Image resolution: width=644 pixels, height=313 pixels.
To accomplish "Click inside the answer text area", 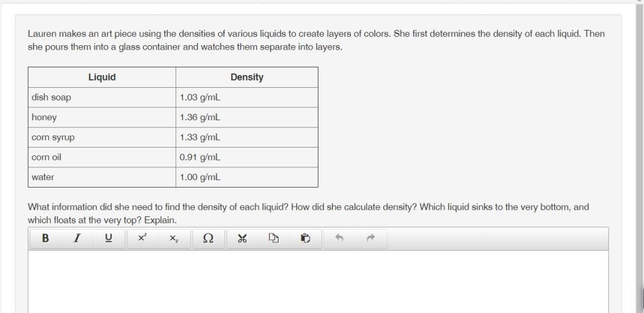I will [318, 280].
